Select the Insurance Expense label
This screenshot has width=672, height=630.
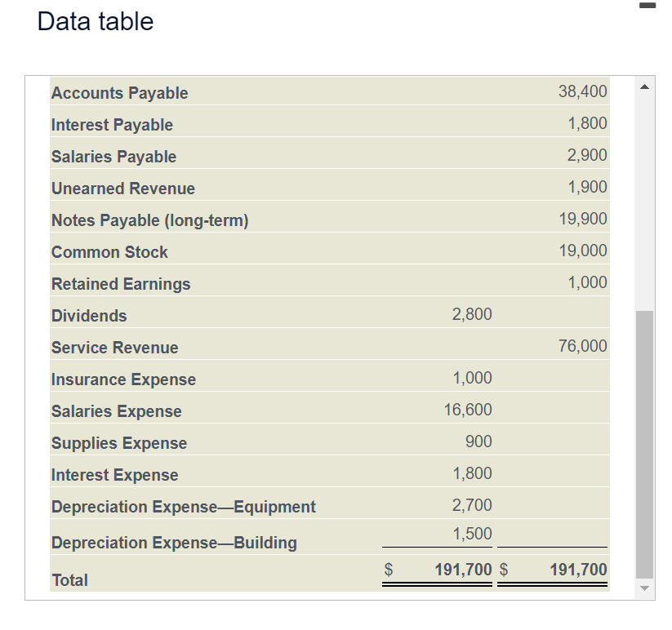123,379
